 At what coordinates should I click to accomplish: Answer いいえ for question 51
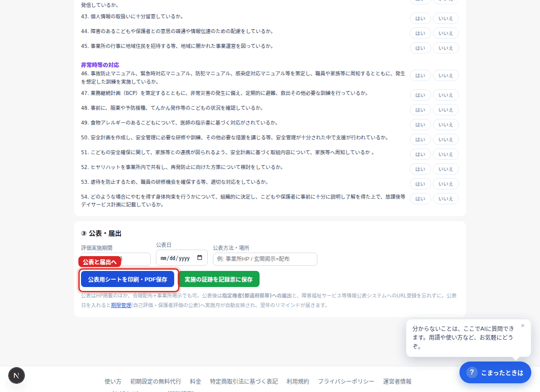445,154
